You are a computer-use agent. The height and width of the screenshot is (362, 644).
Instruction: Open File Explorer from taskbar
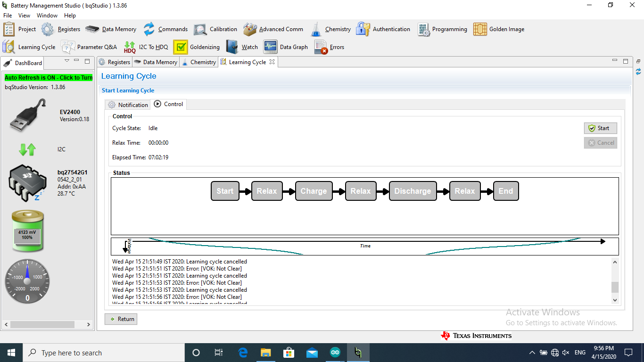click(266, 353)
